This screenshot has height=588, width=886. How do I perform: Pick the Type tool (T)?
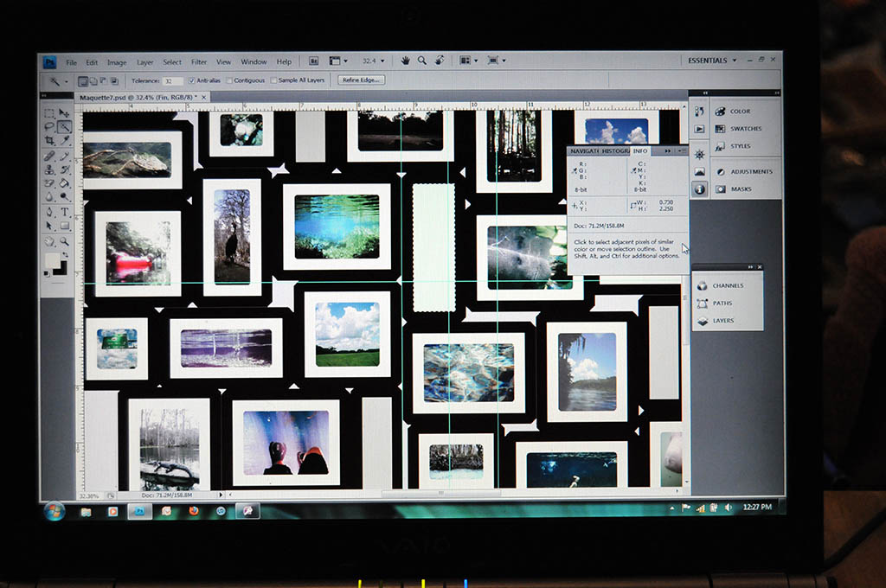coord(64,212)
